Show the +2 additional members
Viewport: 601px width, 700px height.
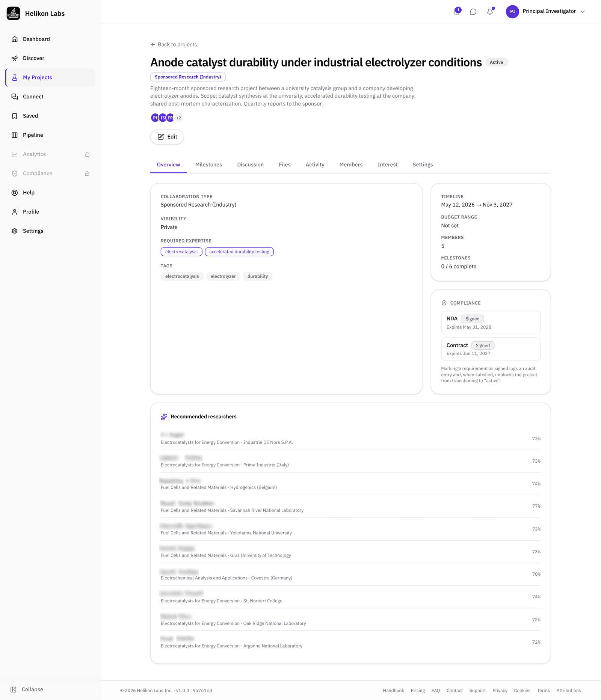(179, 118)
